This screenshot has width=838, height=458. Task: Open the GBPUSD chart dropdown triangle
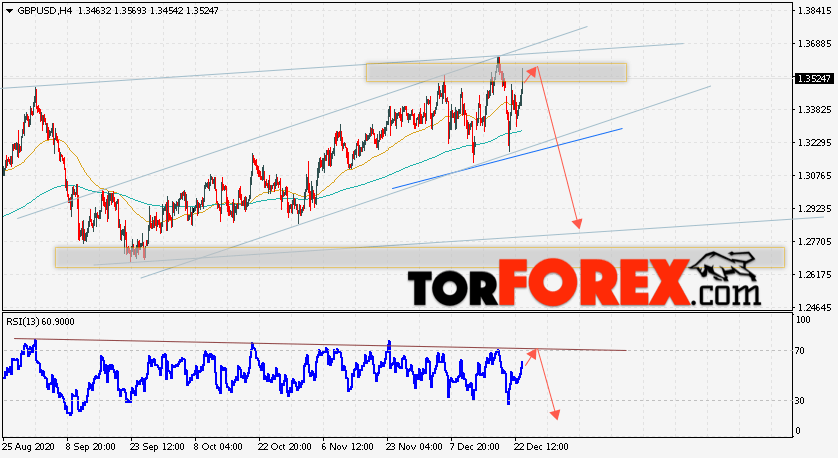pyautogui.click(x=10, y=11)
